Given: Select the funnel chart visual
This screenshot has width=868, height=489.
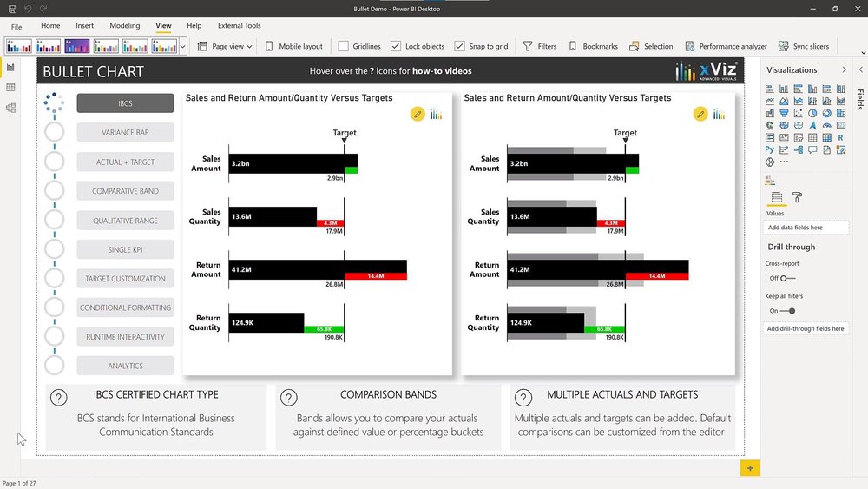Looking at the screenshot, I should [x=784, y=113].
